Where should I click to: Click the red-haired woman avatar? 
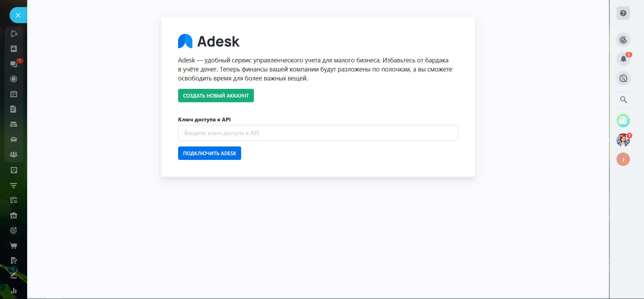pyautogui.click(x=623, y=140)
